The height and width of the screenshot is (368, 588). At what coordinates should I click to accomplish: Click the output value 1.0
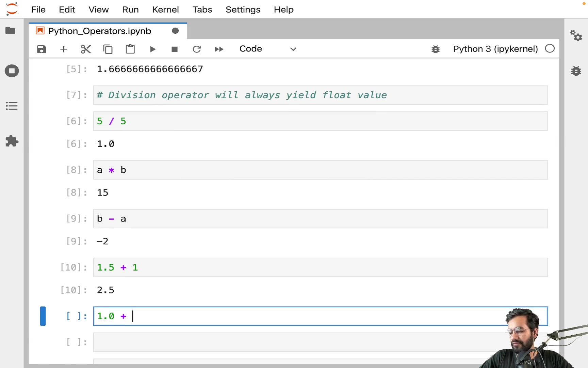coord(105,144)
